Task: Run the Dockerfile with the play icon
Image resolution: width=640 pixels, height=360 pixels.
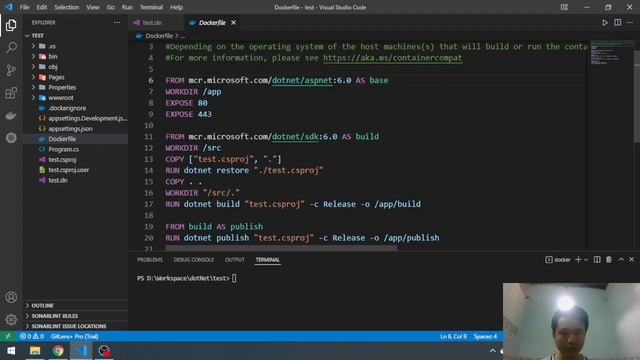Action: tap(605, 23)
